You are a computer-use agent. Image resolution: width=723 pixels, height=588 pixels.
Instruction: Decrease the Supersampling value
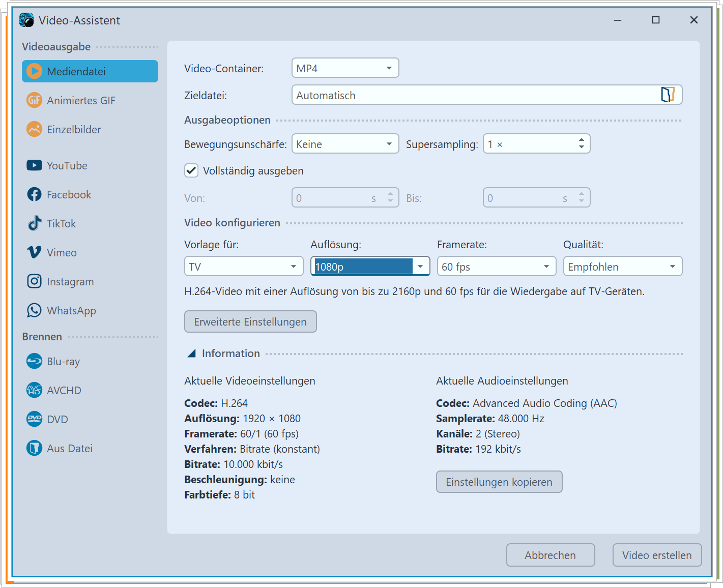pos(582,148)
